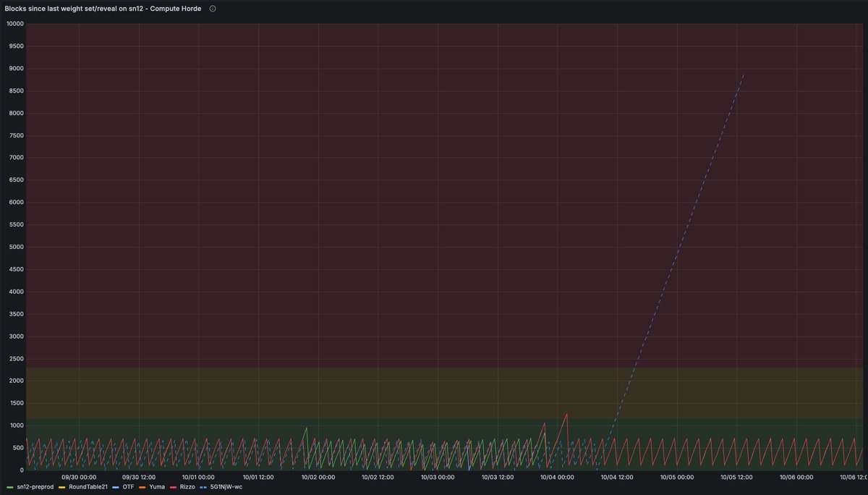Click the orange spike near 10/04 00:00
868x495 pixels.
[x=567, y=415]
